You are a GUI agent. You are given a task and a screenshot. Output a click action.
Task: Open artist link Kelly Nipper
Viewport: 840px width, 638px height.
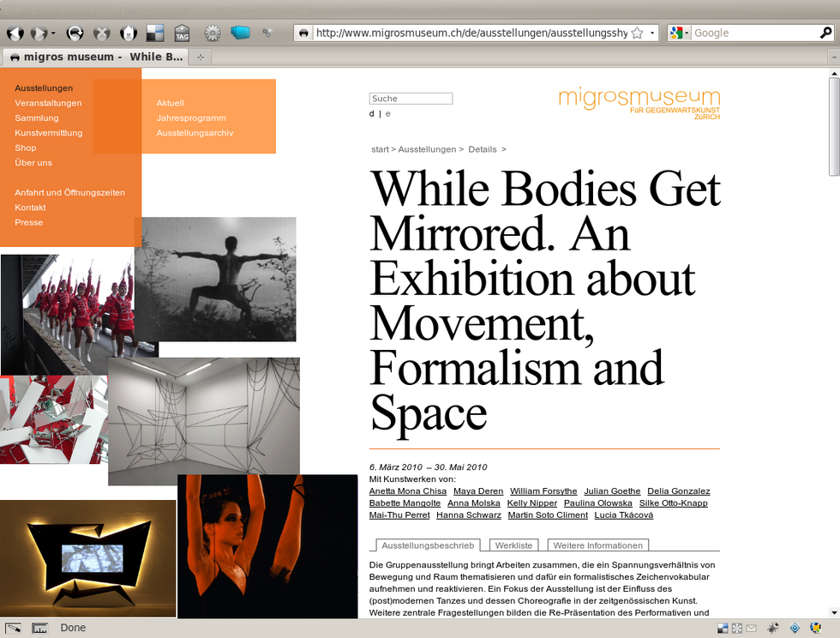click(x=532, y=503)
